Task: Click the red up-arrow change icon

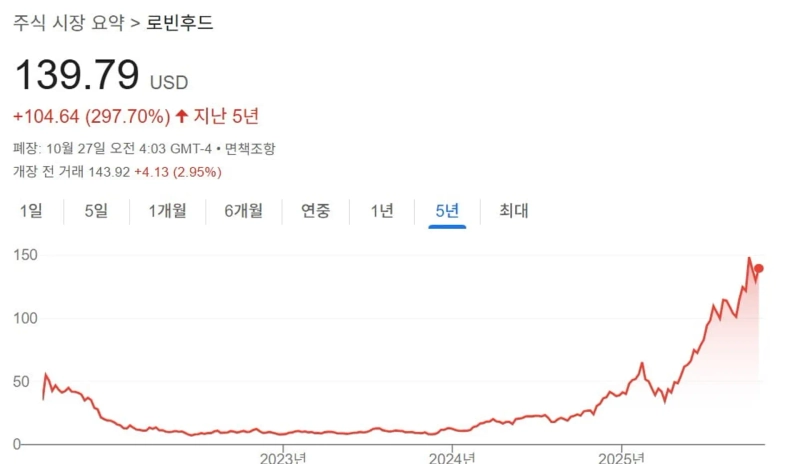Action: click(x=182, y=116)
